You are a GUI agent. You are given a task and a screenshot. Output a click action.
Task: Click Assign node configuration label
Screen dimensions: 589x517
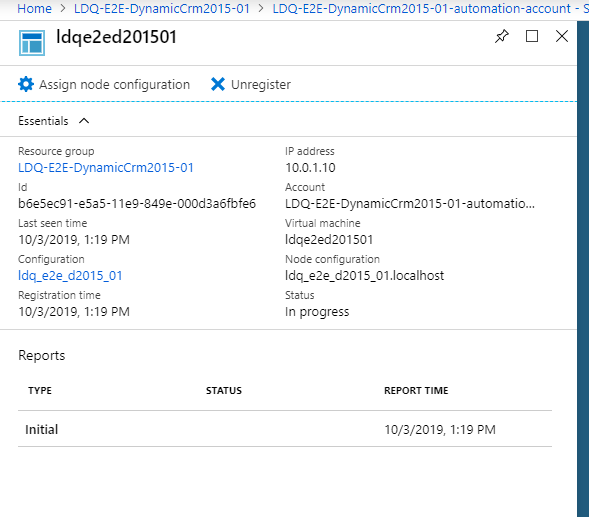[x=115, y=85]
